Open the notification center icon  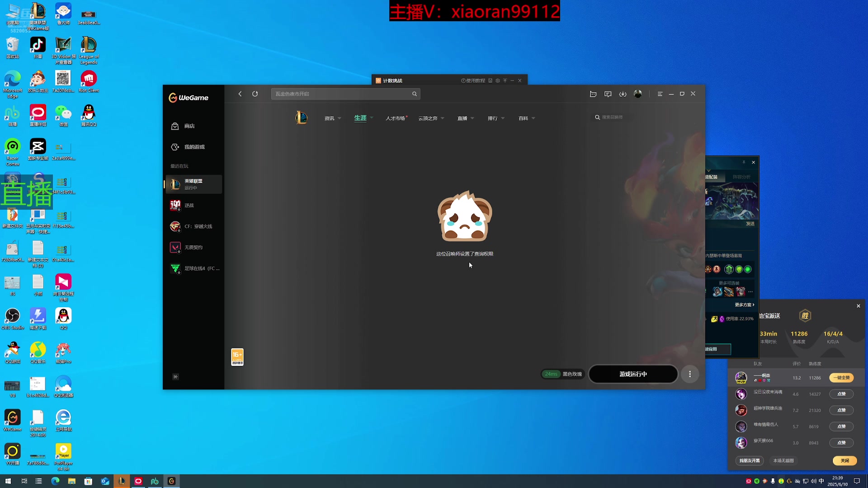tap(856, 481)
